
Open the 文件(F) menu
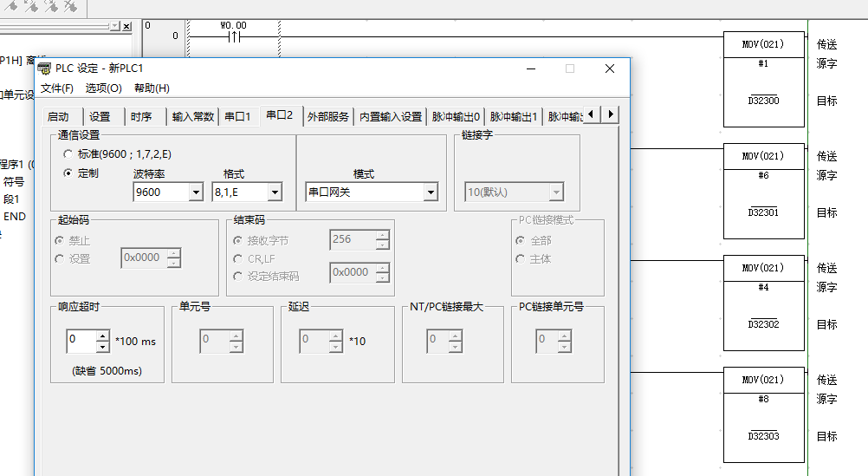point(57,88)
